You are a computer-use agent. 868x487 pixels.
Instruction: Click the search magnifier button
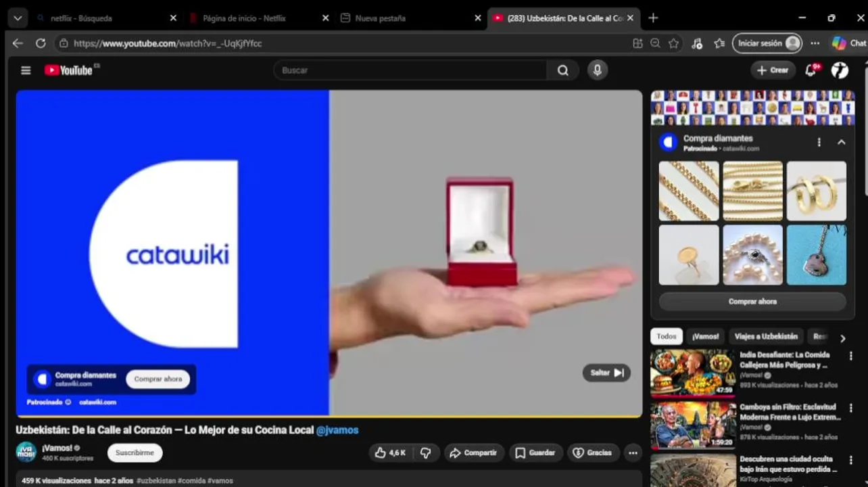pos(562,70)
